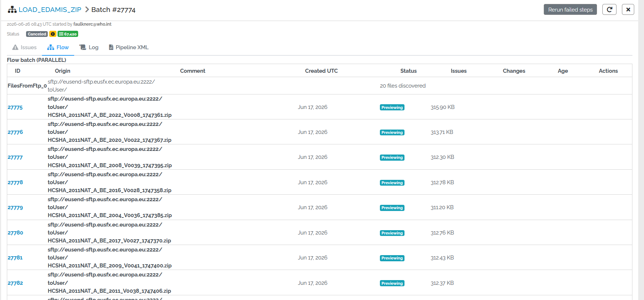The image size is (644, 300).
Task: Click the green 67,420 rows badge
Action: pyautogui.click(x=68, y=34)
